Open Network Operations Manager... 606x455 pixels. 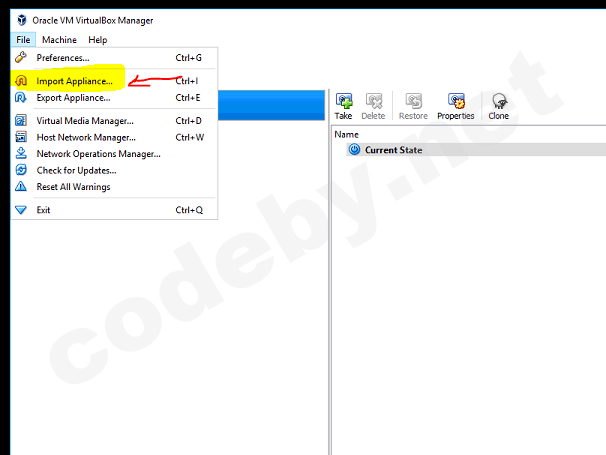pos(114,154)
